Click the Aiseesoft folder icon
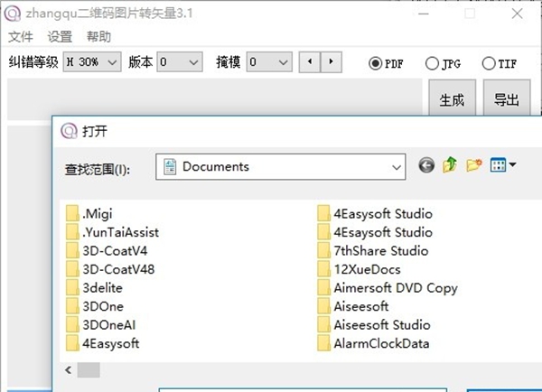The width and height of the screenshot is (542, 392). [x=323, y=306]
